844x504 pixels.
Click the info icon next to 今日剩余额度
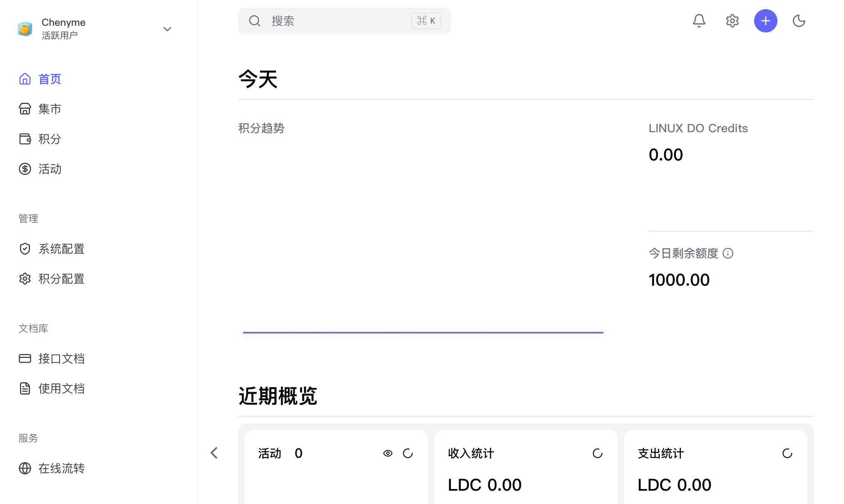728,253
